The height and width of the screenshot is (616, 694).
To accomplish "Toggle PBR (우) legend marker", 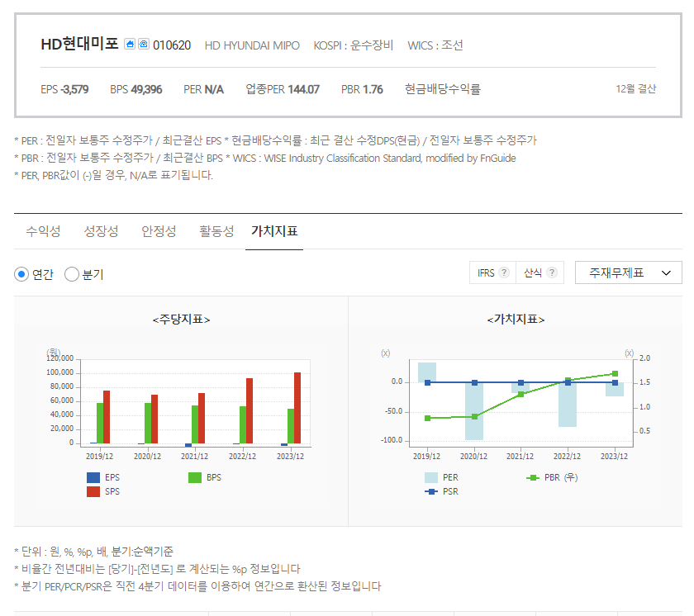I will (532, 477).
